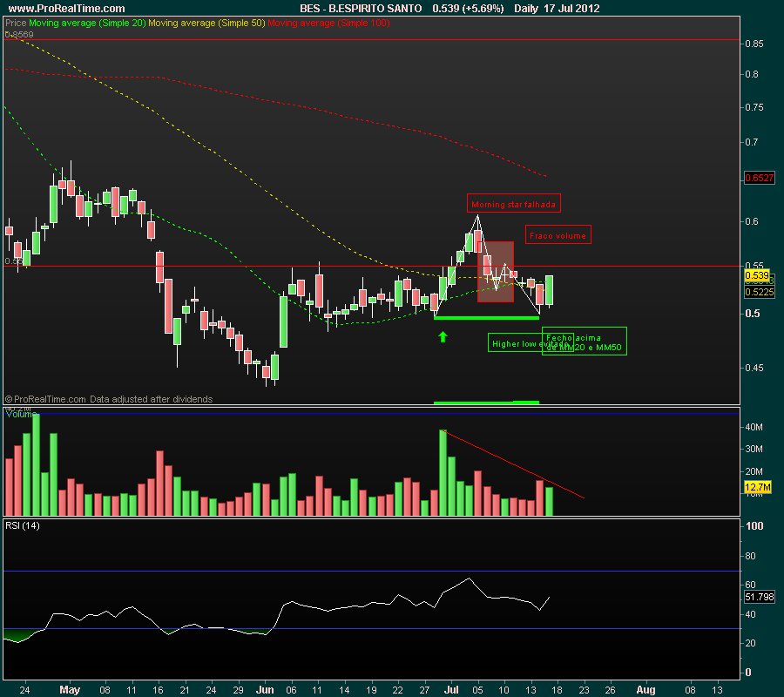Click the 0.45 price axis label
784x697 pixels.
pyautogui.click(x=754, y=368)
